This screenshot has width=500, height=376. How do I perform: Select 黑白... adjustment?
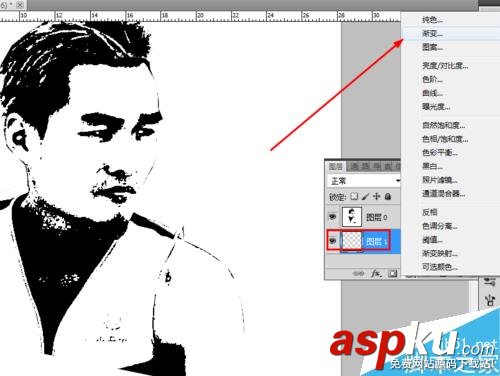coord(433,166)
